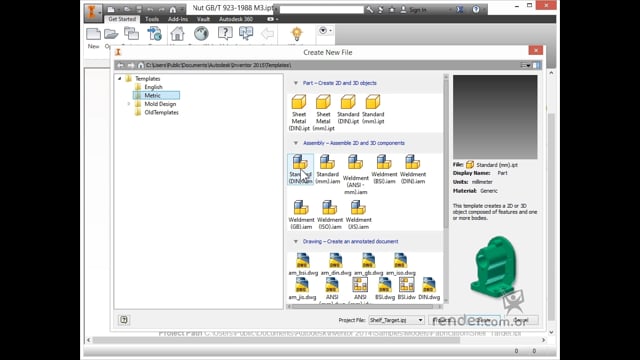Select the Mold Design folder label
The height and width of the screenshot is (360, 640).
160,104
